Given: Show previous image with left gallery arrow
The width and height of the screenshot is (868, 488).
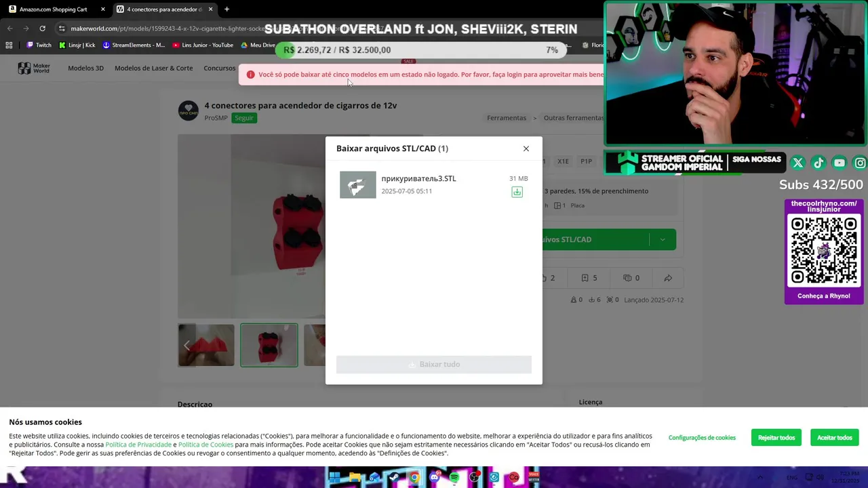Looking at the screenshot, I should 186,345.
